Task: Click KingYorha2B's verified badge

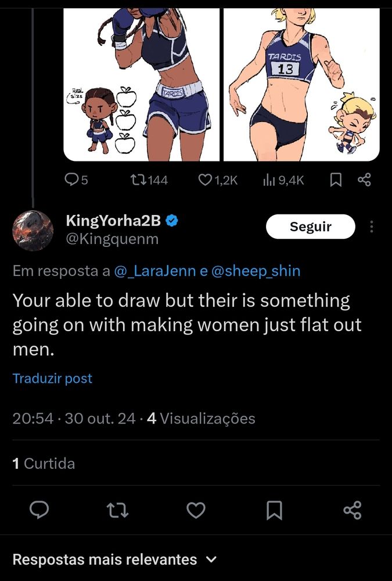Action: (x=171, y=220)
